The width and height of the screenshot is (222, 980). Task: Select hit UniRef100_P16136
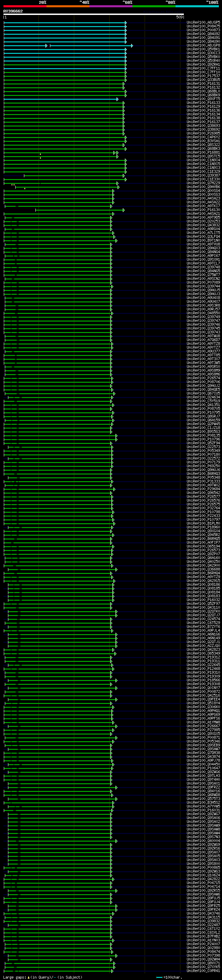click(x=203, y=110)
